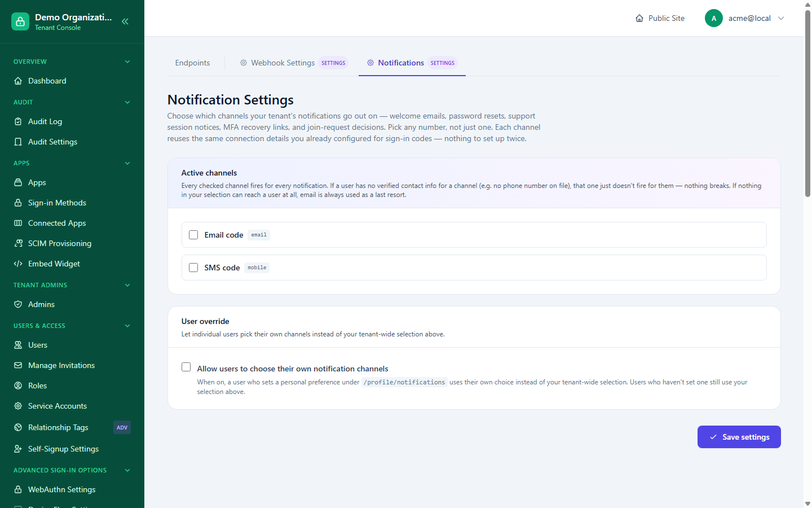Click the Public Site home icon
812x508 pixels.
[x=639, y=18]
